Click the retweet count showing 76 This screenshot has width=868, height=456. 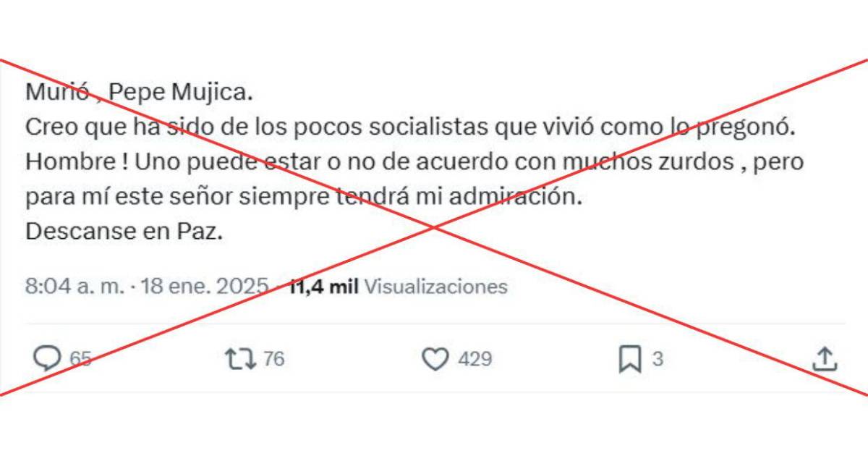tap(273, 359)
